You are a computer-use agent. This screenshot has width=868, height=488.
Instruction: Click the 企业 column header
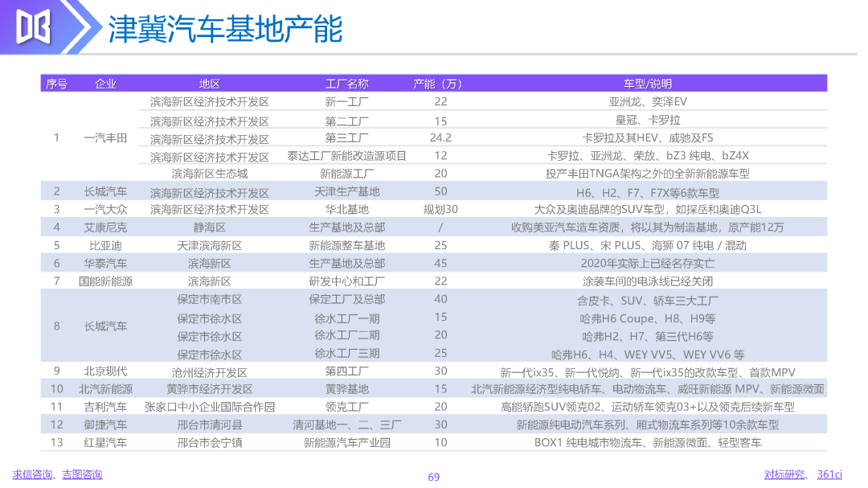coord(105,84)
